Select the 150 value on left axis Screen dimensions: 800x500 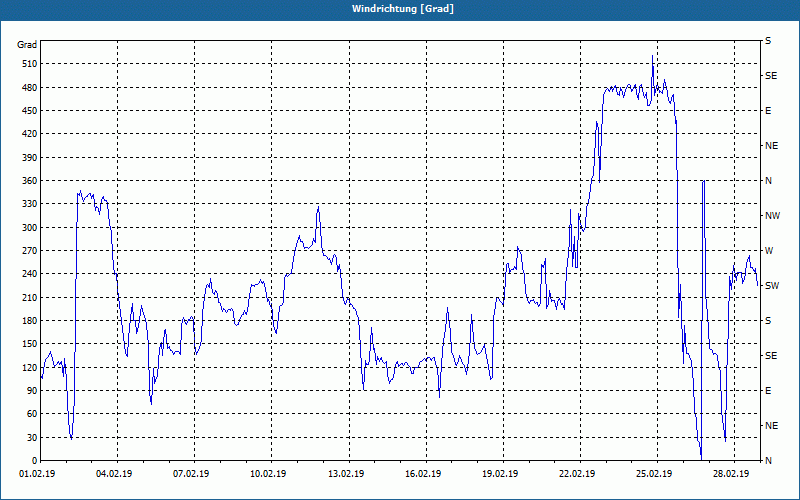[x=30, y=344]
